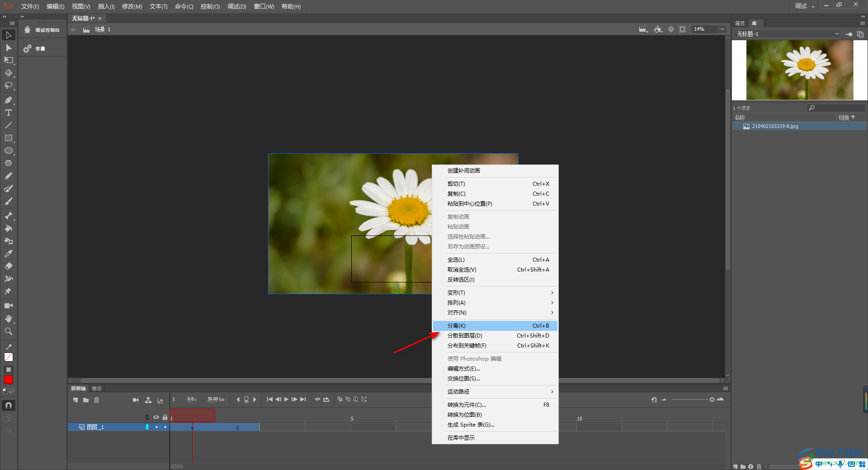Click the center stage crosshair icon
The height and width of the screenshot is (470, 868).
coord(671,29)
